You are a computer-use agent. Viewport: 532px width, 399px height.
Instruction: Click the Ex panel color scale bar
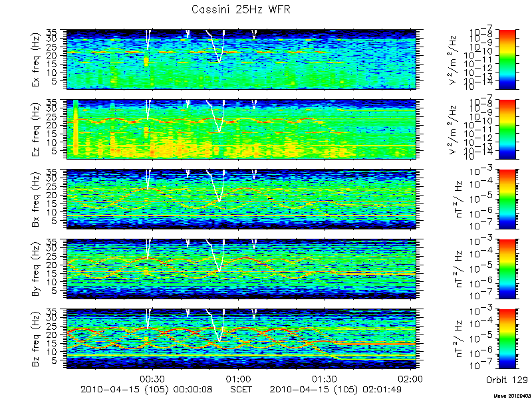tap(507, 59)
